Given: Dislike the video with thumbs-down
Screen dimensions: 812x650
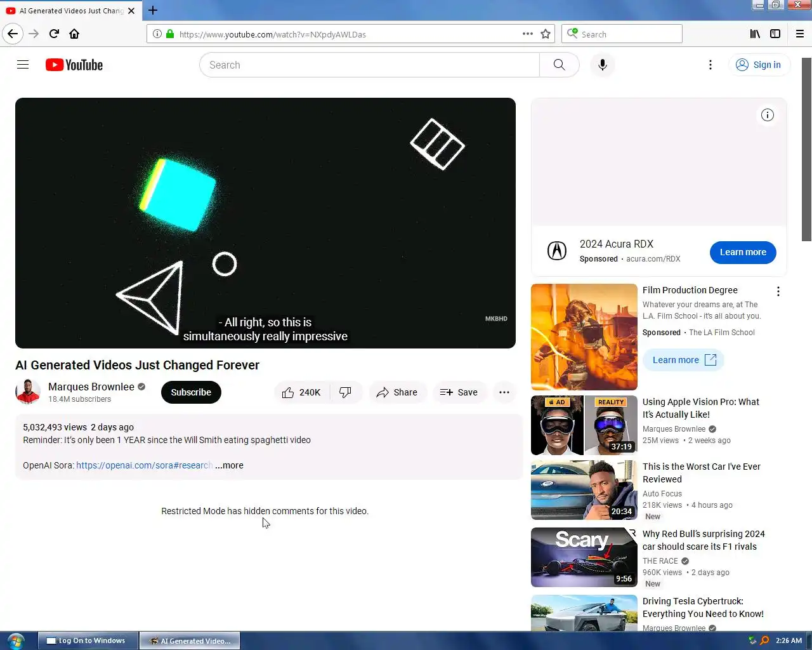Looking at the screenshot, I should [346, 392].
